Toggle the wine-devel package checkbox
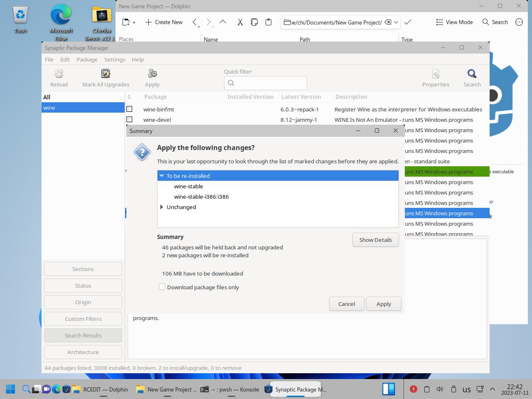This screenshot has height=399, width=532. [x=129, y=119]
